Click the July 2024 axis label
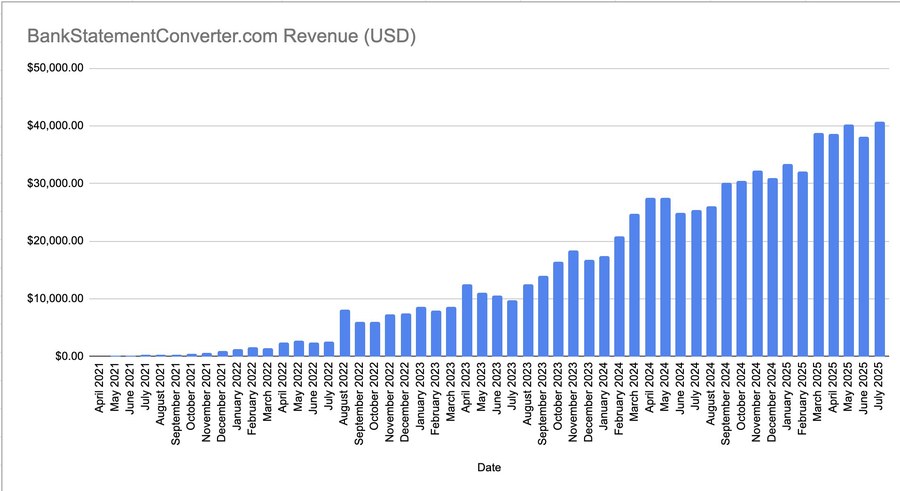This screenshot has width=900, height=491. [x=696, y=385]
